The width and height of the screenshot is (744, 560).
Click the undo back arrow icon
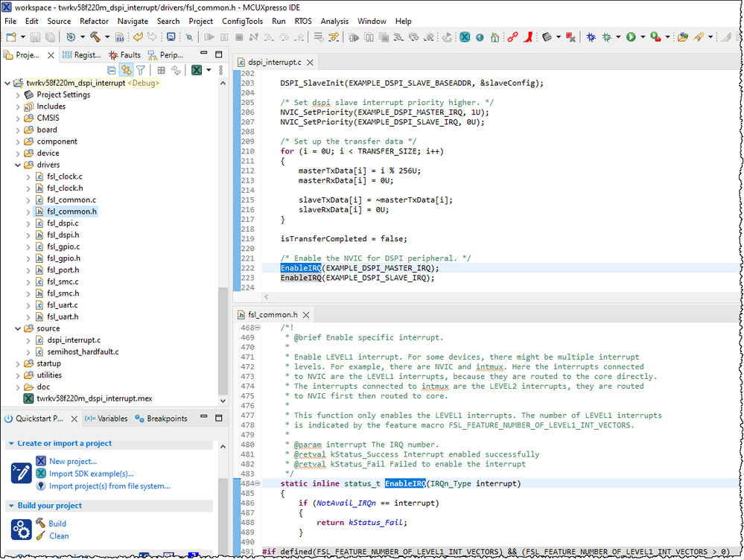point(138,36)
